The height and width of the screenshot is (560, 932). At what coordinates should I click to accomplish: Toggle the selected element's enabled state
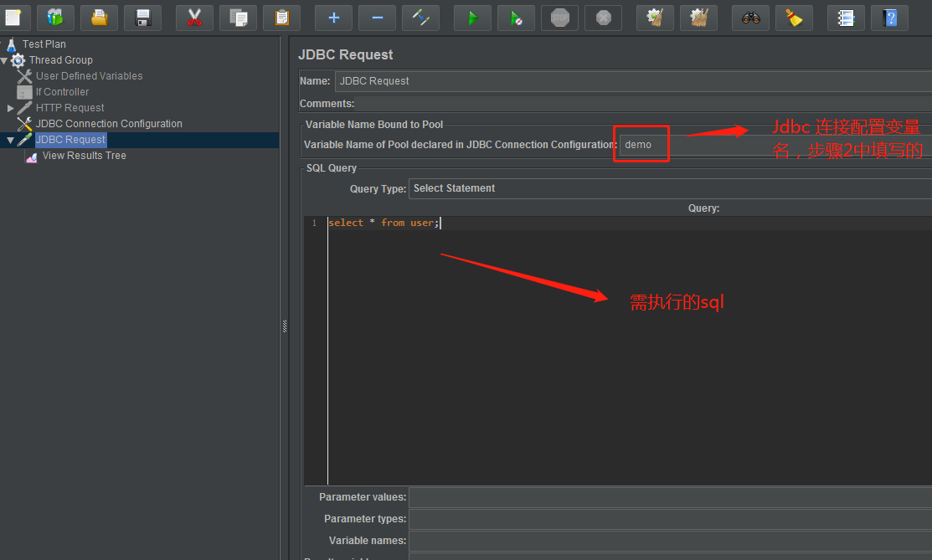[x=420, y=17]
